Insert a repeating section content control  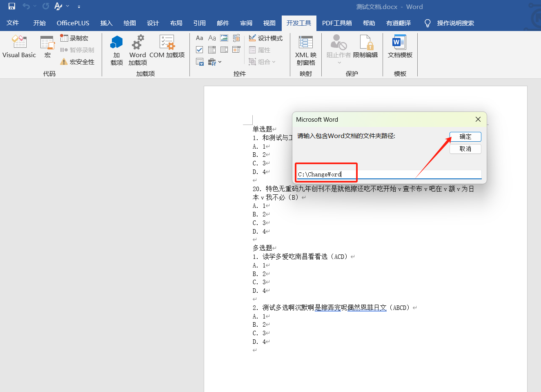coord(199,62)
